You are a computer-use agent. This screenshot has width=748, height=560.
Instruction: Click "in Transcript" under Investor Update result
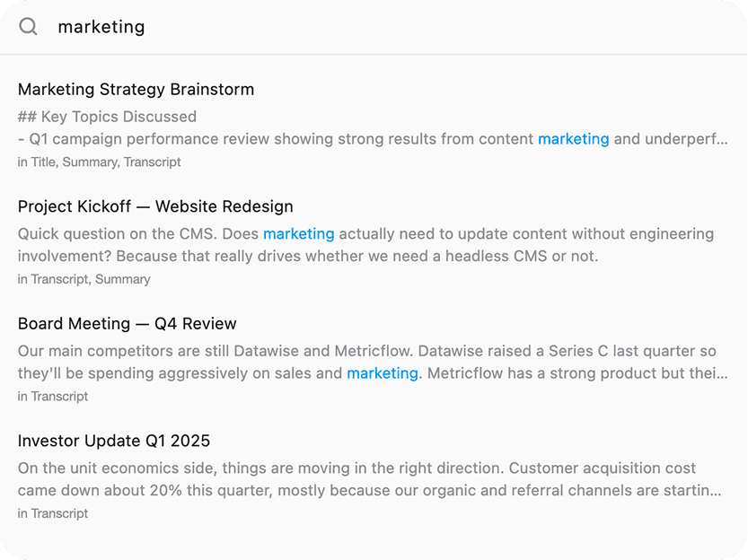pyautogui.click(x=53, y=513)
